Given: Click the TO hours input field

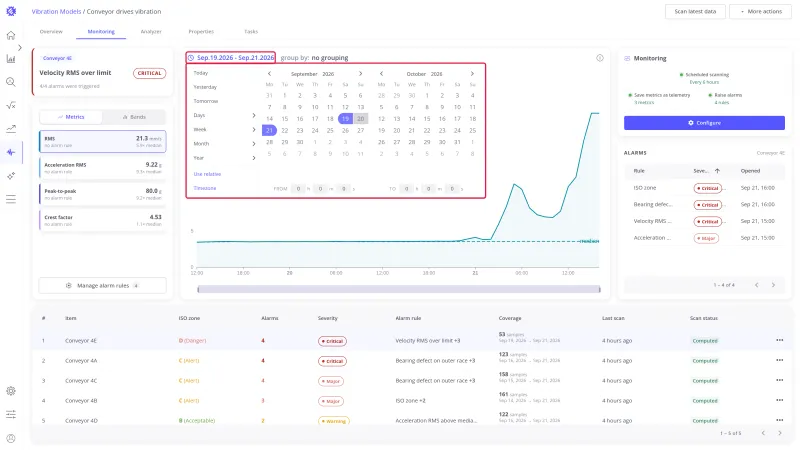Looking at the screenshot, I should pyautogui.click(x=407, y=189).
